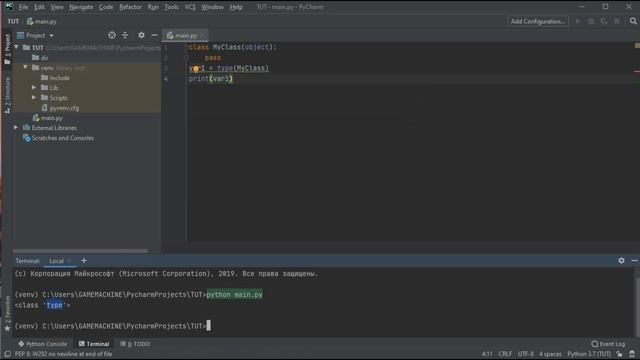This screenshot has width=640, height=360.
Task: Open the 2: Favorites side tool window
Action: (x=7, y=313)
